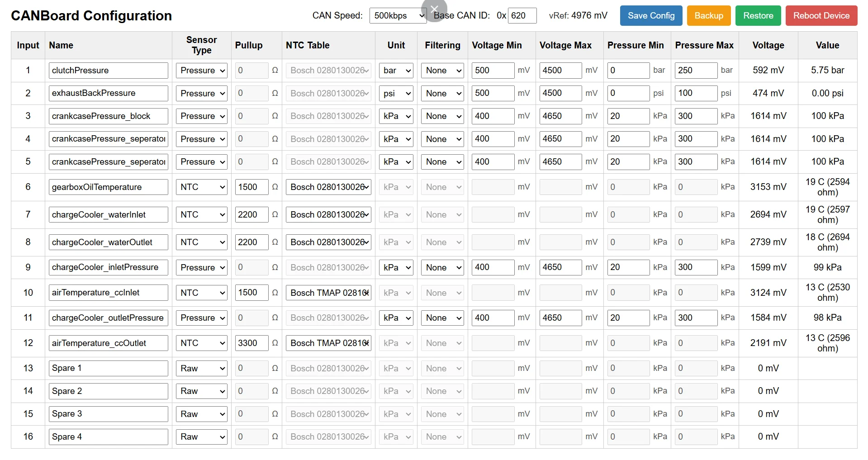Open Filtering dropdown for crankcasePressure_block
Image resolution: width=868 pixels, height=460 pixels.
click(442, 116)
